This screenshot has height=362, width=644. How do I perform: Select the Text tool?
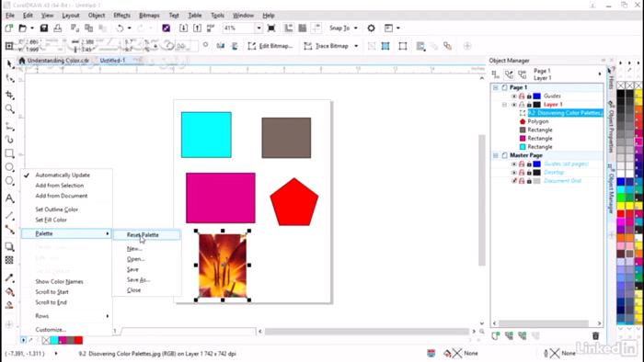coord(9,198)
